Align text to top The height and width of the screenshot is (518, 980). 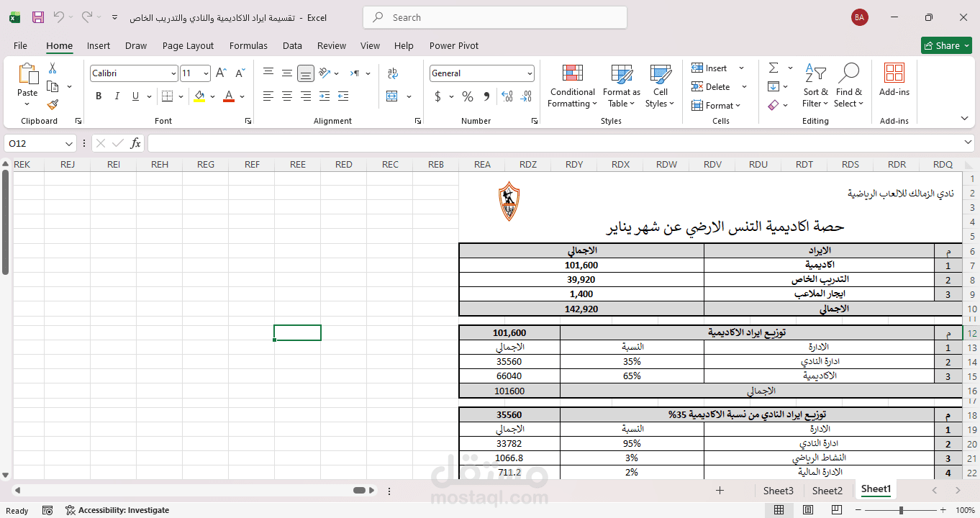point(268,73)
